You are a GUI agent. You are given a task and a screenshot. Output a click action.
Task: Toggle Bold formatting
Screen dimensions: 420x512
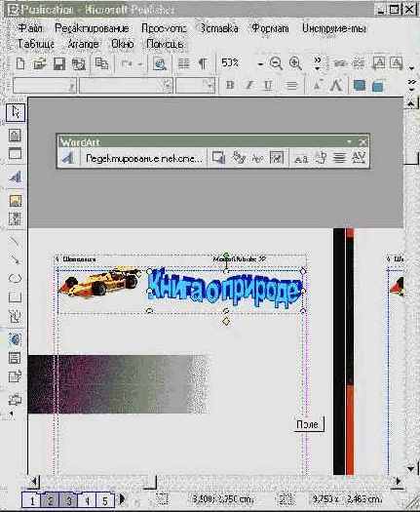(230, 86)
